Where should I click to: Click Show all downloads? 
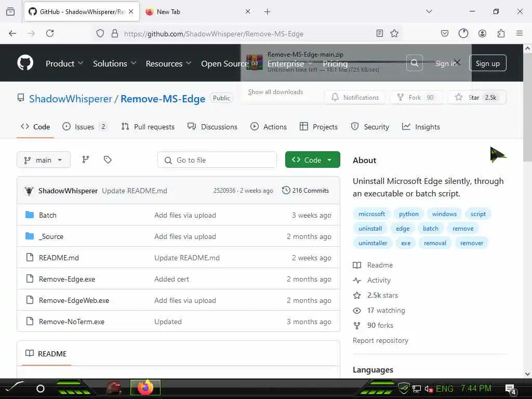[275, 92]
